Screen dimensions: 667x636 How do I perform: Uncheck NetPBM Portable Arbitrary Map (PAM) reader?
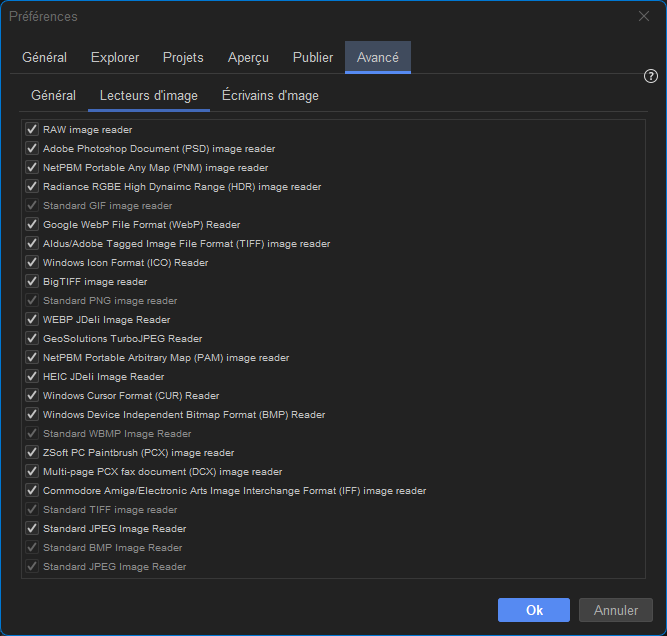(x=32, y=357)
